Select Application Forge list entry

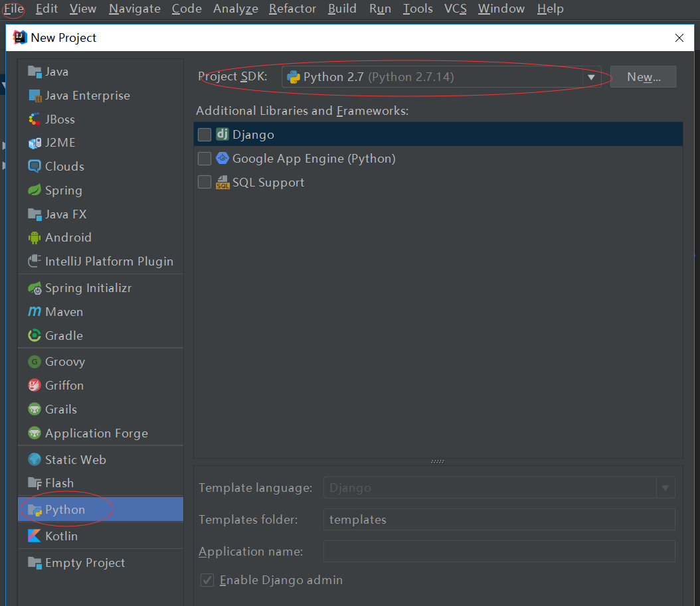100,433
